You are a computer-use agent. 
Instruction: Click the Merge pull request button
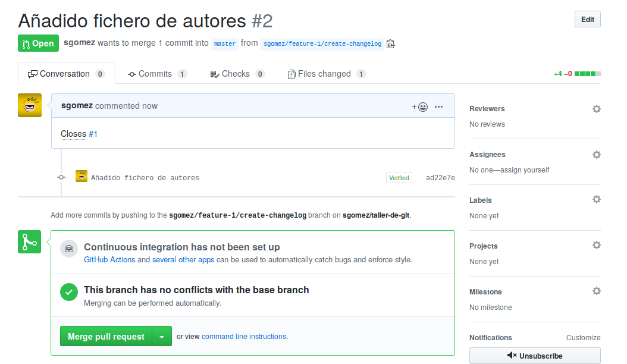105,336
